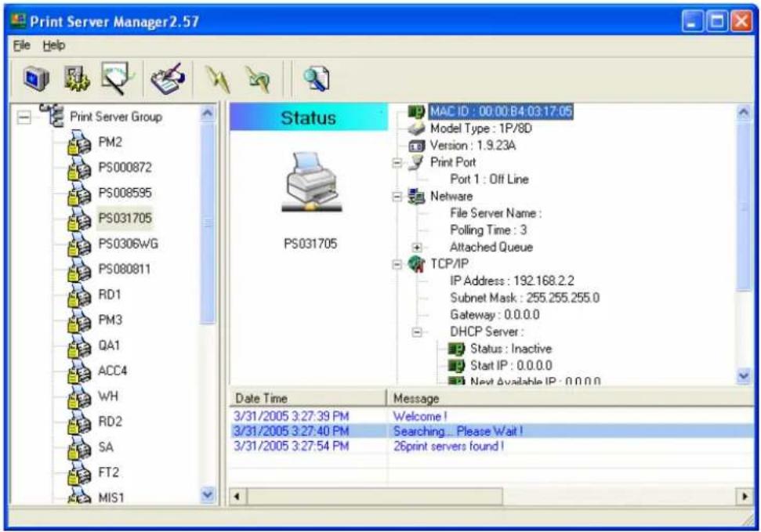
Task: Click the notepad with pen toolbar icon
Action: (x=168, y=78)
